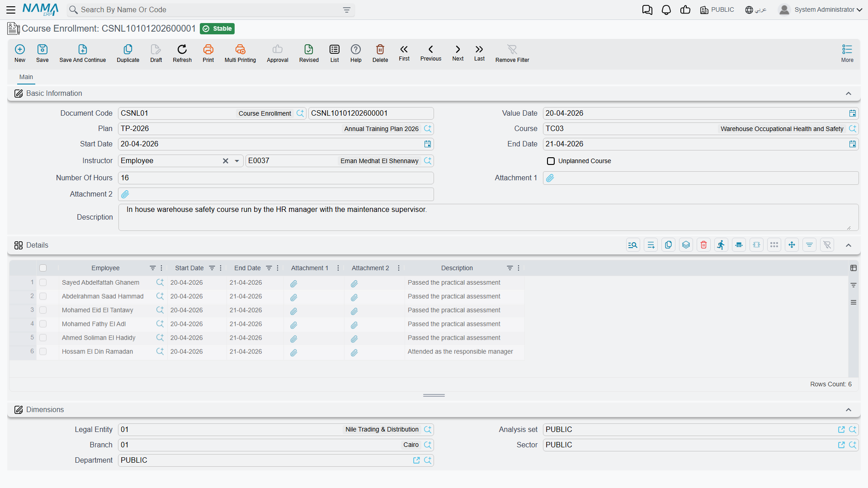Open the search bar filter options
Viewport: 868px width, 488px height.
pyautogui.click(x=347, y=10)
